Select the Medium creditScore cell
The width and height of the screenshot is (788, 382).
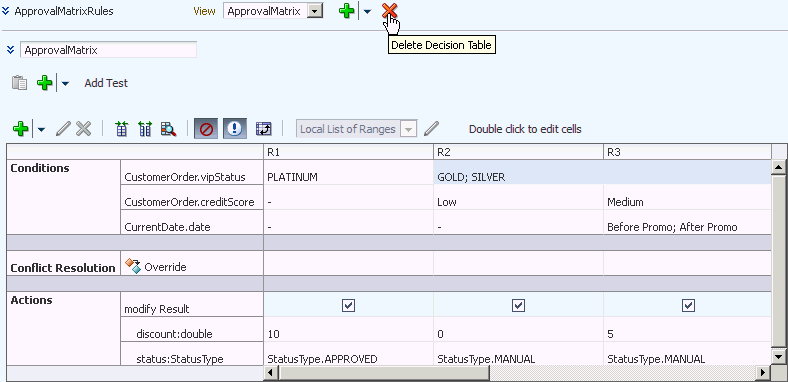tap(687, 198)
